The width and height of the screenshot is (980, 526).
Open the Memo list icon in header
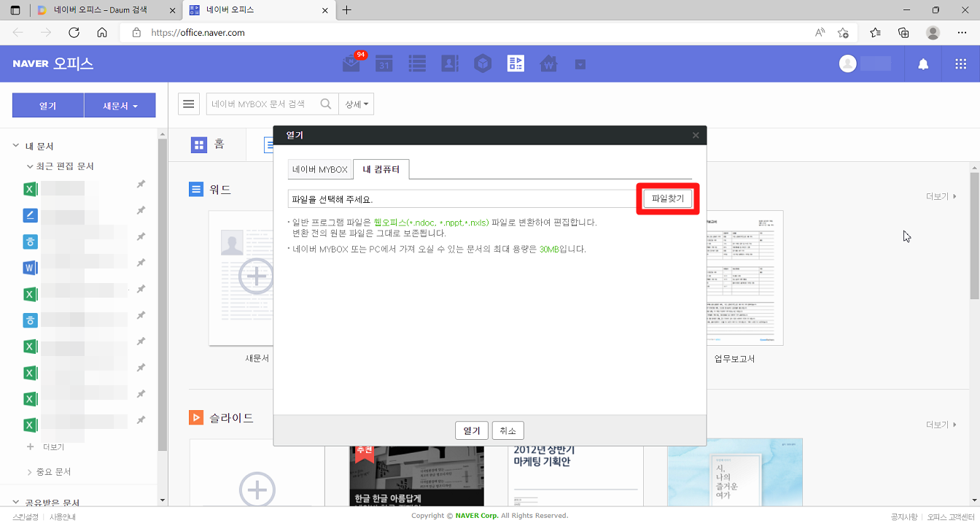[x=417, y=64]
